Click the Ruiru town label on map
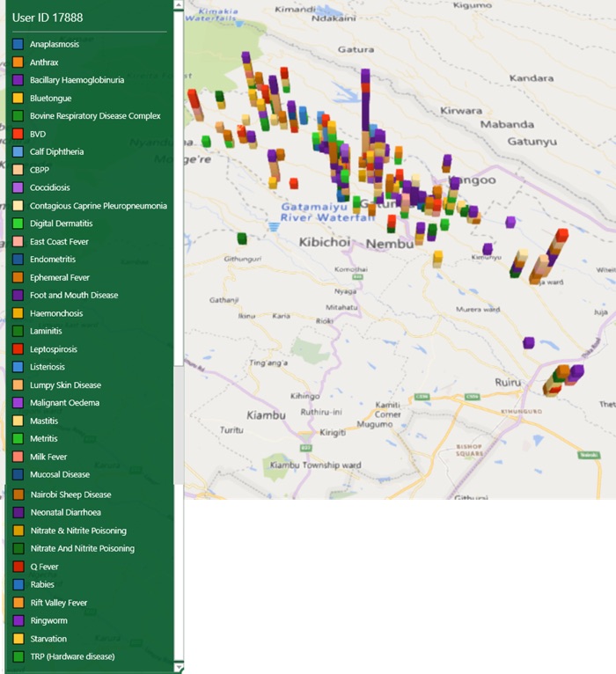 tap(508, 382)
